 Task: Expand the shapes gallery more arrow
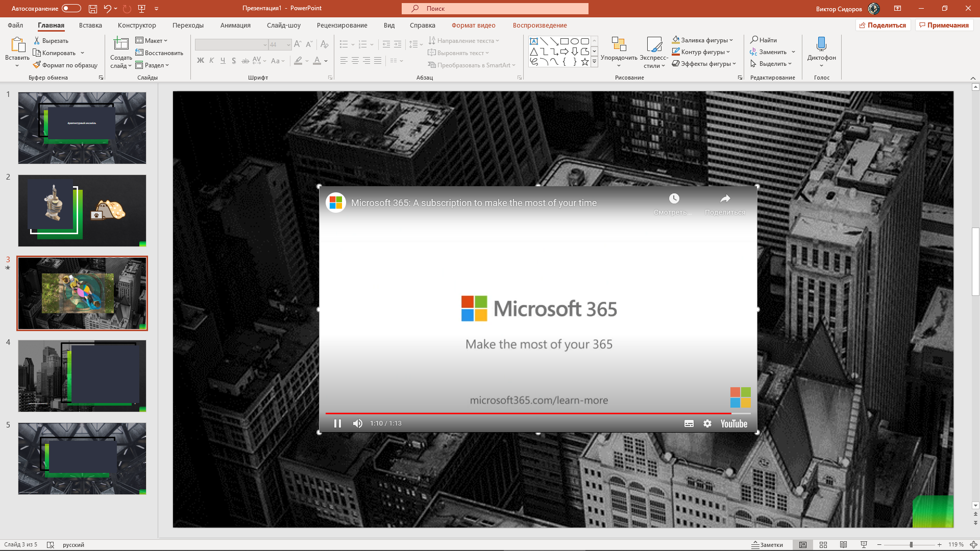[594, 62]
